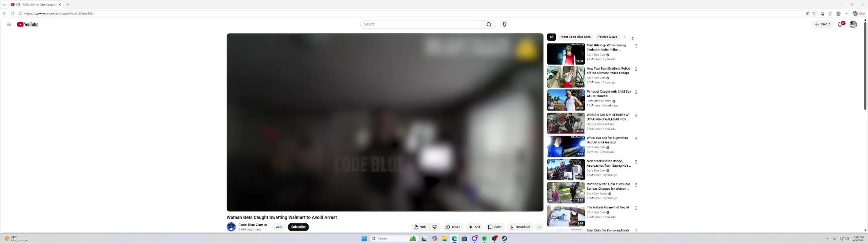This screenshot has width=868, height=244.
Task: Start voice search with microphone icon
Action: [504, 24]
